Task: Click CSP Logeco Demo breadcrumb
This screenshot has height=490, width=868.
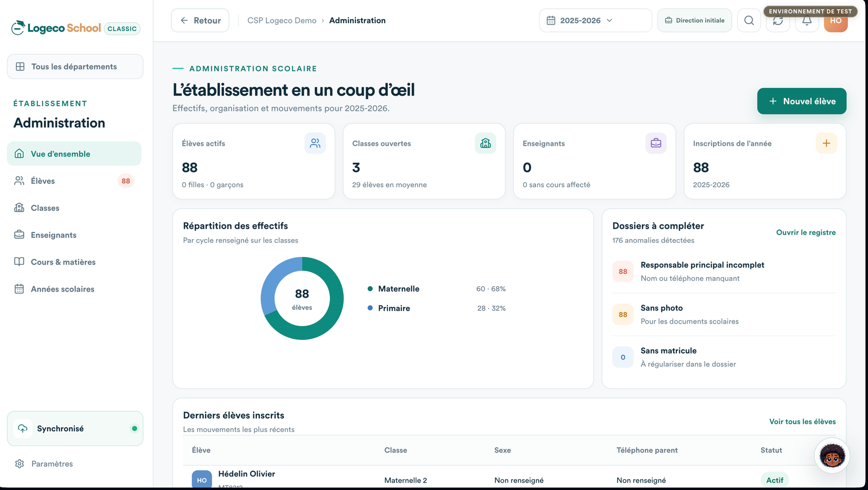Action: pos(282,21)
